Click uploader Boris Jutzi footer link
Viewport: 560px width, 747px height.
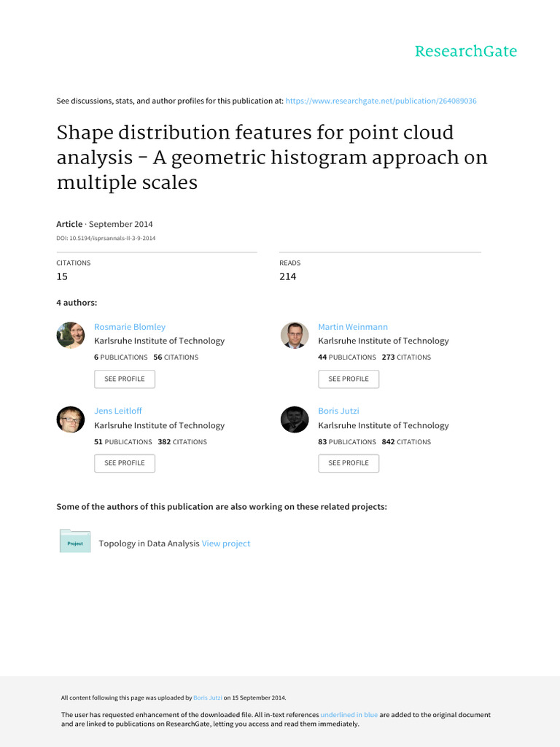coord(208,698)
